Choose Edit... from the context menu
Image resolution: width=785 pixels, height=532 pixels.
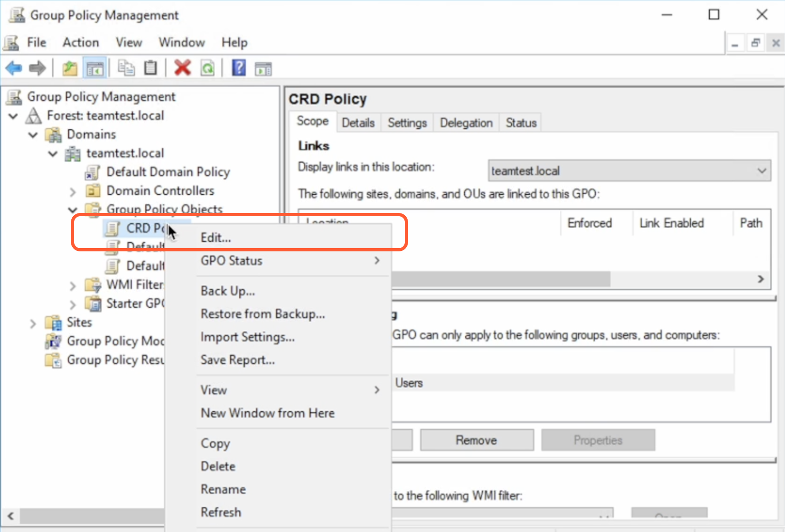pyautogui.click(x=215, y=238)
